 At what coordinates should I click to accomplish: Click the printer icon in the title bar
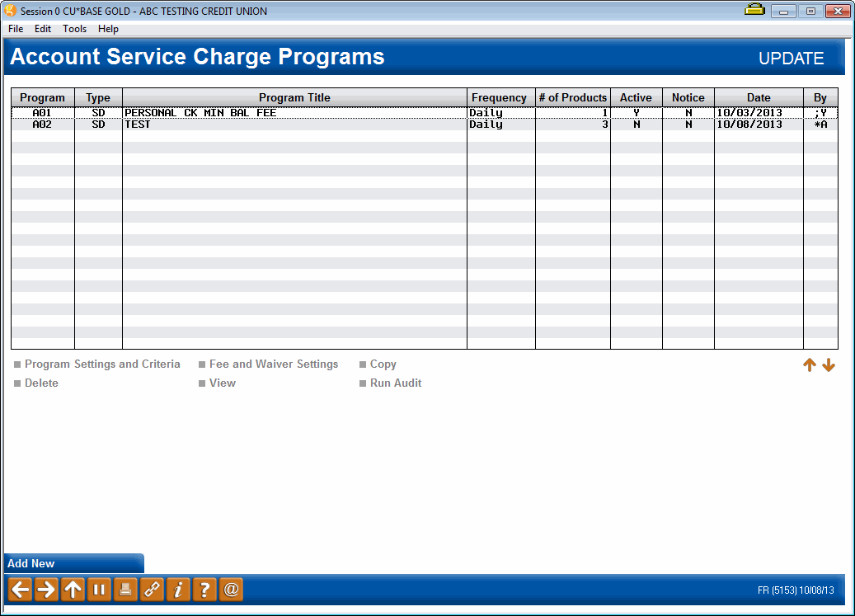coord(754,11)
